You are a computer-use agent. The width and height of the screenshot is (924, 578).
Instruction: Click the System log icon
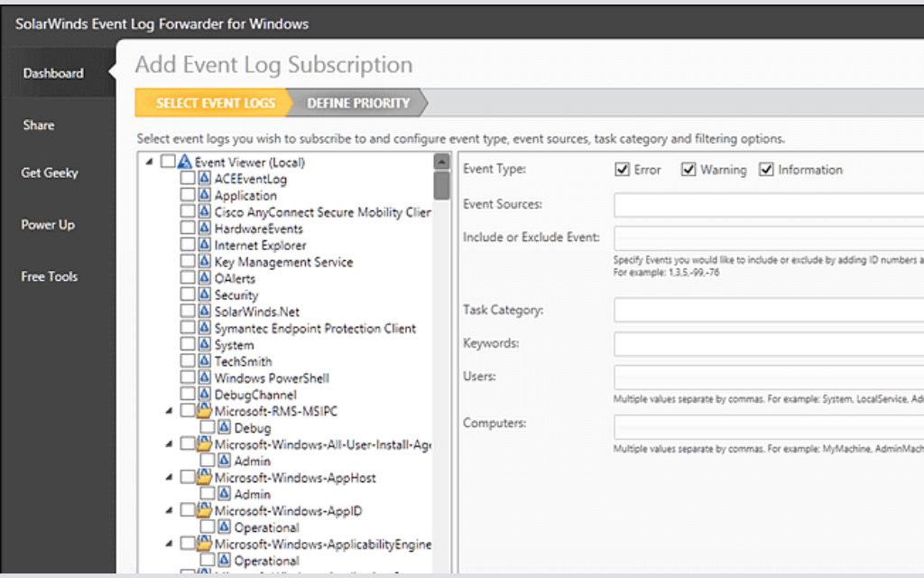click(x=204, y=345)
